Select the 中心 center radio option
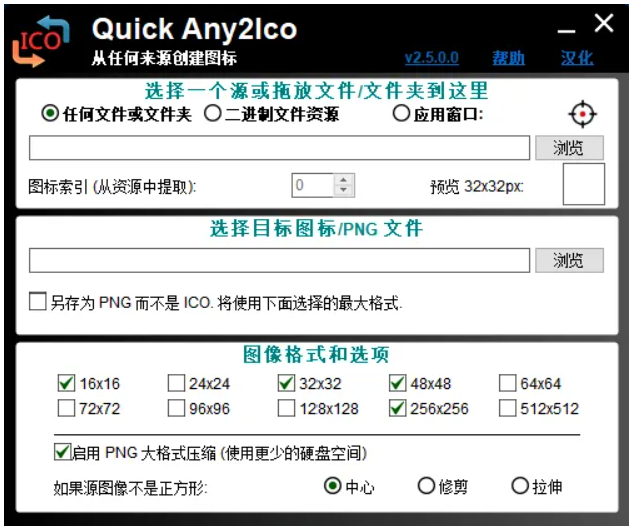This screenshot has width=630, height=526. (x=333, y=486)
